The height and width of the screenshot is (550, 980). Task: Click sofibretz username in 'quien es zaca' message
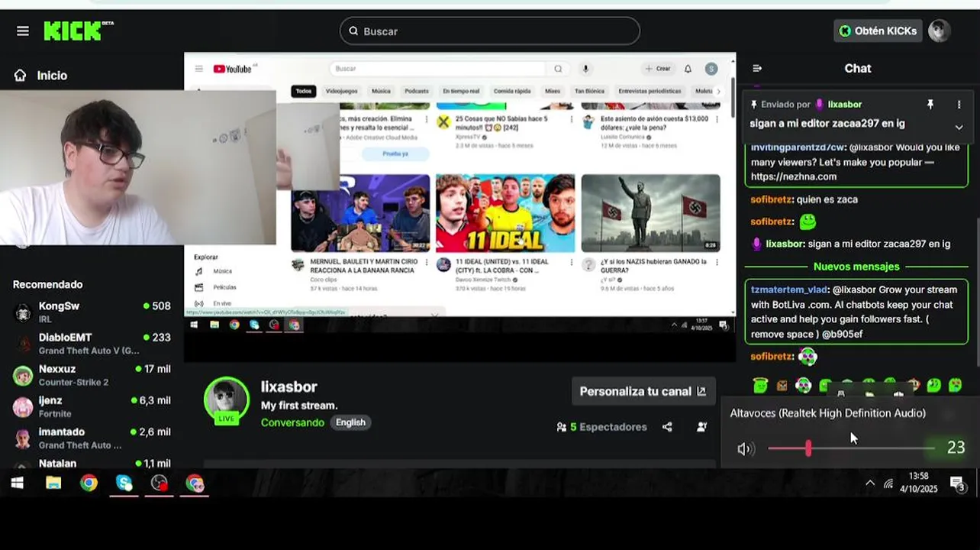[771, 199]
